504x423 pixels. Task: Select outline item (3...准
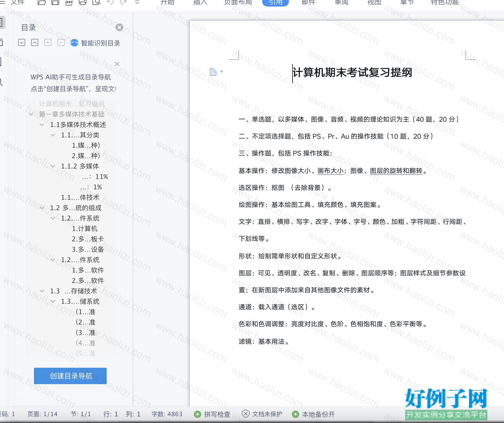click(86, 332)
